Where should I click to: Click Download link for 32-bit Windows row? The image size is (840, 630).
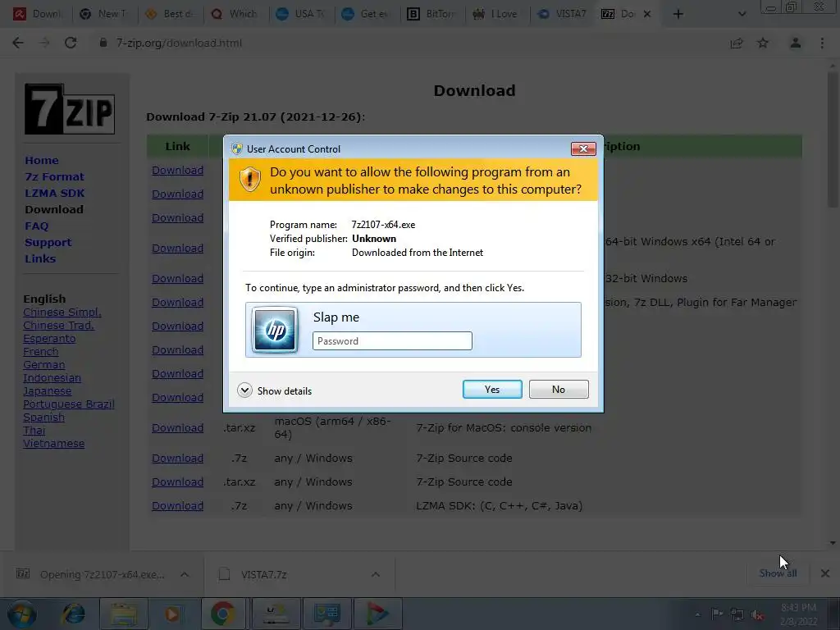click(x=177, y=278)
